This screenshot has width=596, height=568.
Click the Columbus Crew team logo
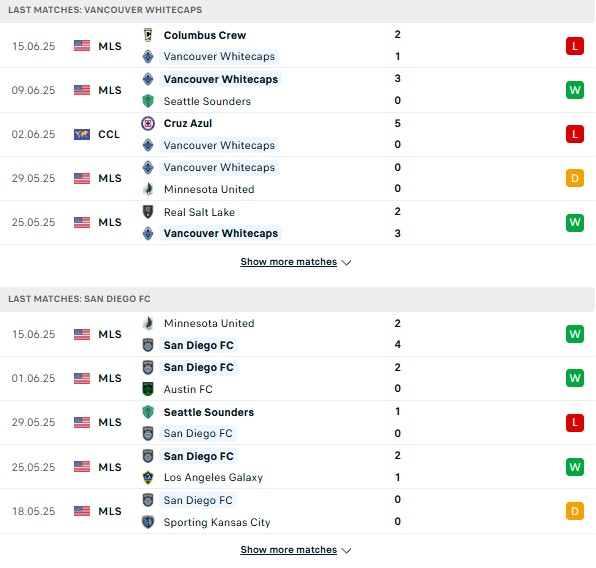pos(148,35)
